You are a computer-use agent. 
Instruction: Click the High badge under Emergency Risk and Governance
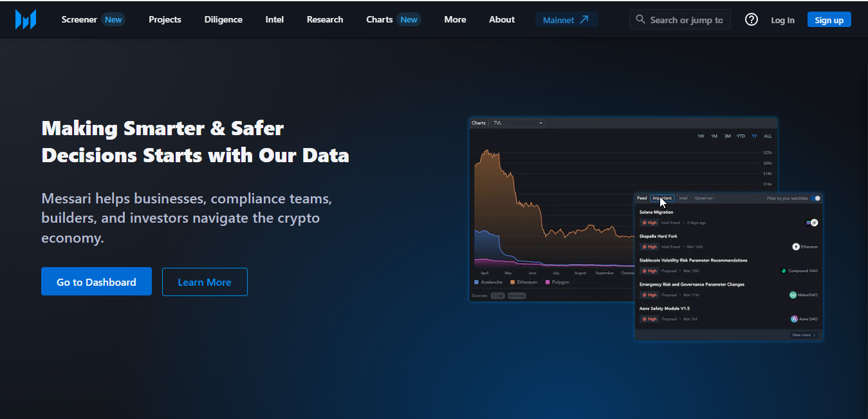649,295
